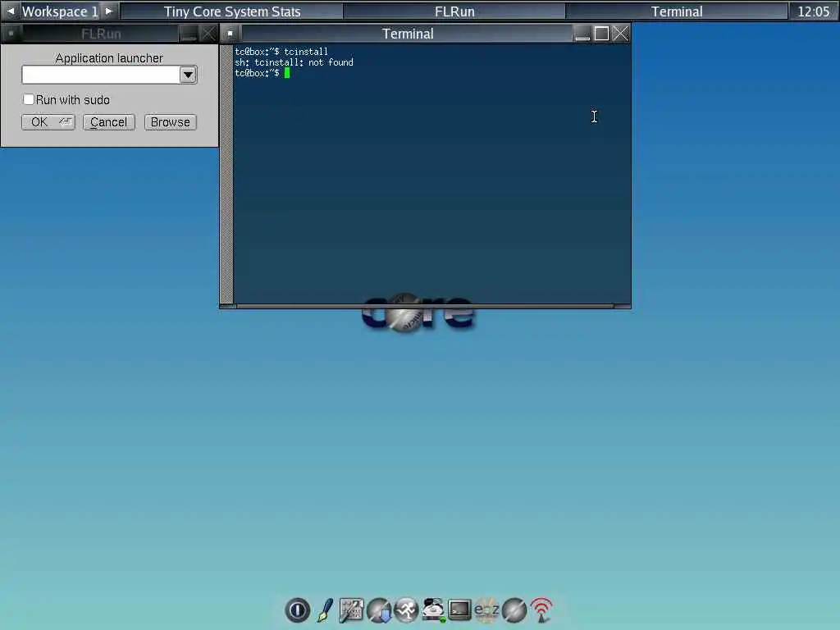Click the Terminal window title bar
This screenshot has width=840, height=630.
point(407,34)
